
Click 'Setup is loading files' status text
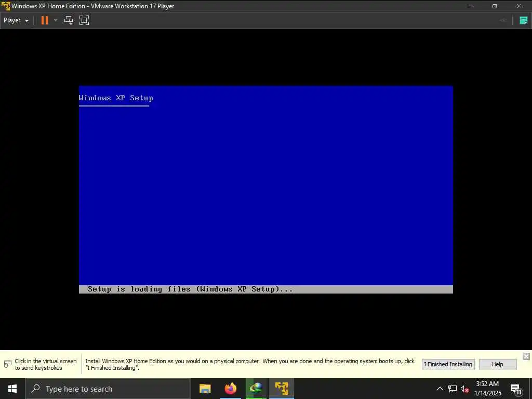[x=190, y=289]
